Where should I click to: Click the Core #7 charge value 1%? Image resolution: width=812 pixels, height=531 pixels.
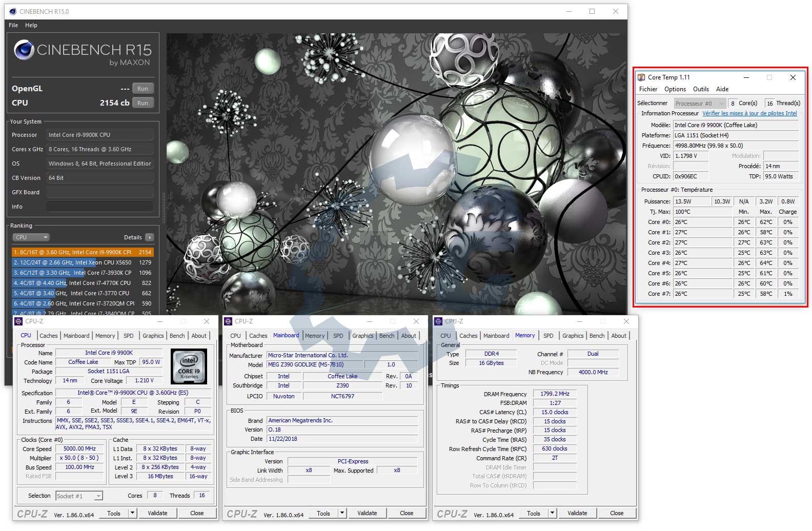788,294
